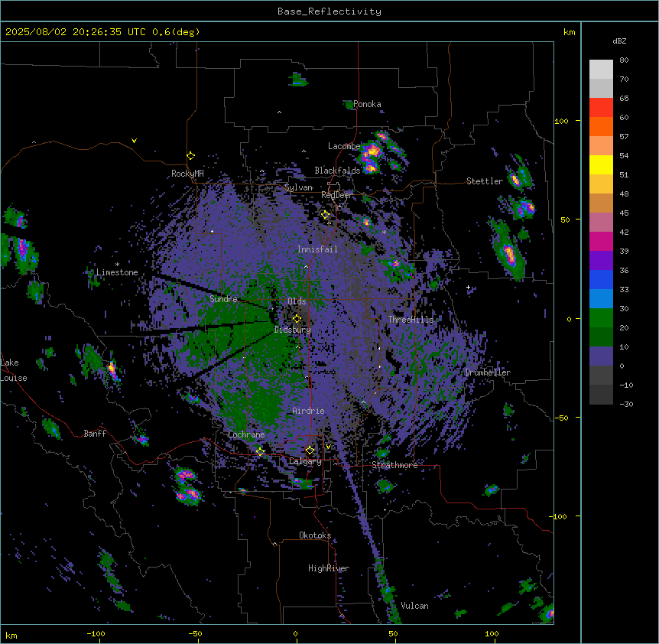The image size is (659, 644).
Task: Click the Louise label at left edge
Action: (x=13, y=378)
